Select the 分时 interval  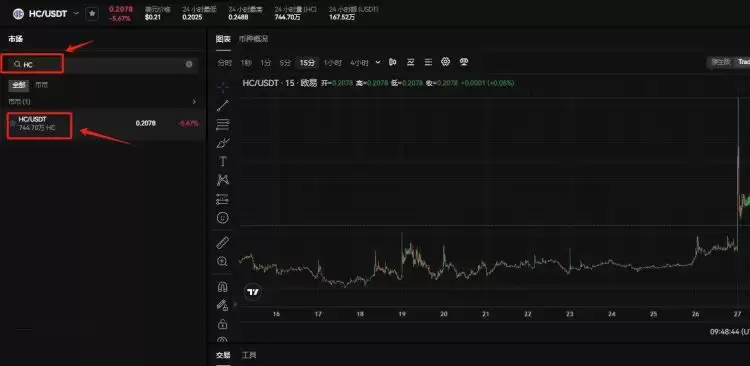224,63
